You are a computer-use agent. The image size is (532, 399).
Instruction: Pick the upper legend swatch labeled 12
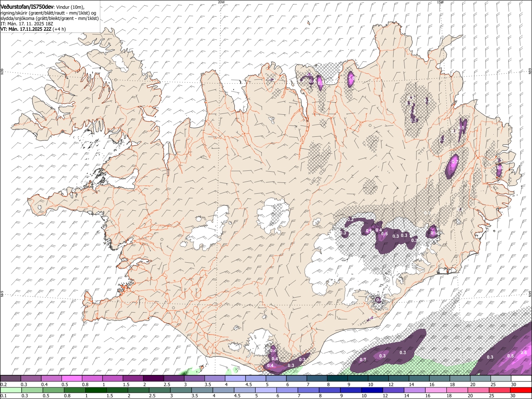click(x=399, y=379)
